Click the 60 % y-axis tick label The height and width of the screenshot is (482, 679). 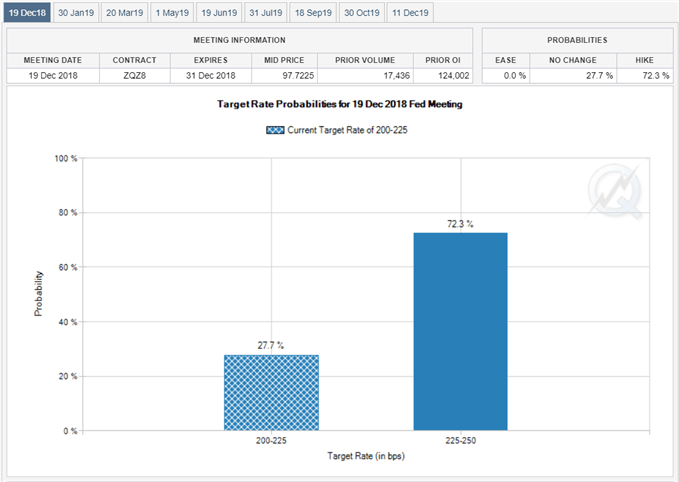68,267
